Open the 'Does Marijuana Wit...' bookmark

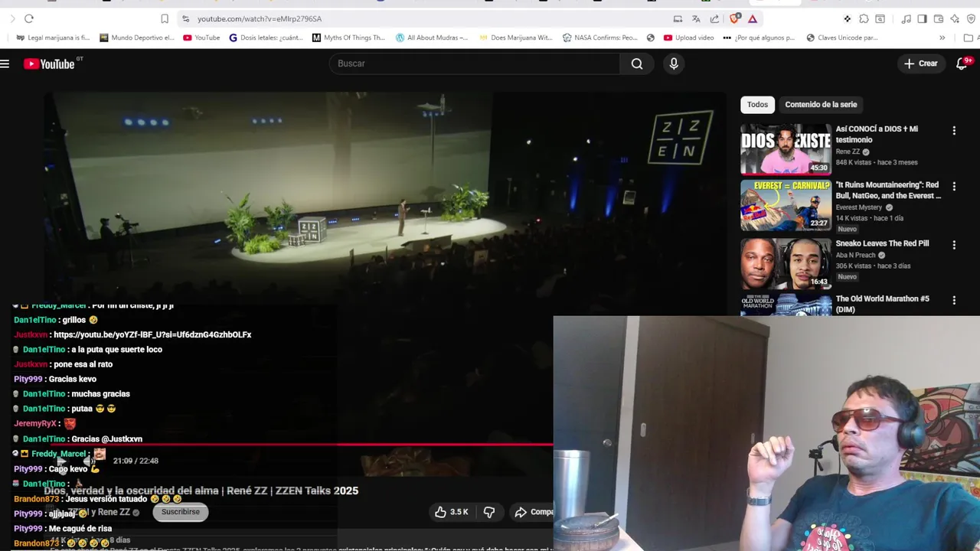tap(516, 37)
